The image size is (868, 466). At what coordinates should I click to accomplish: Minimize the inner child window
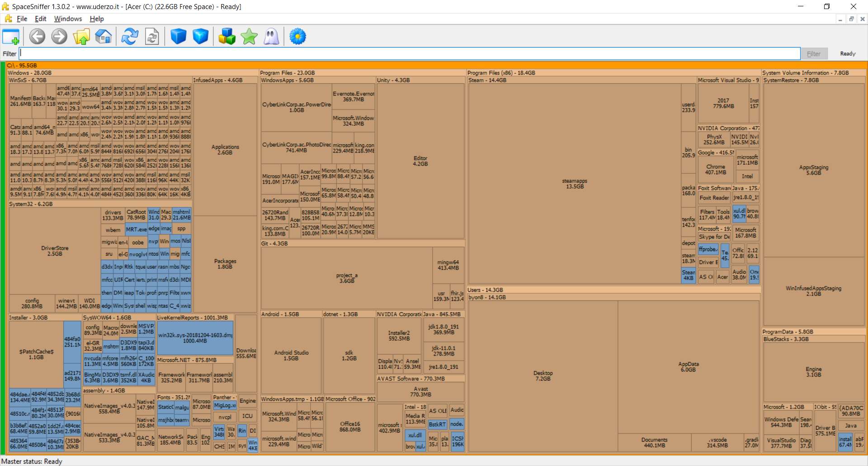tap(840, 19)
